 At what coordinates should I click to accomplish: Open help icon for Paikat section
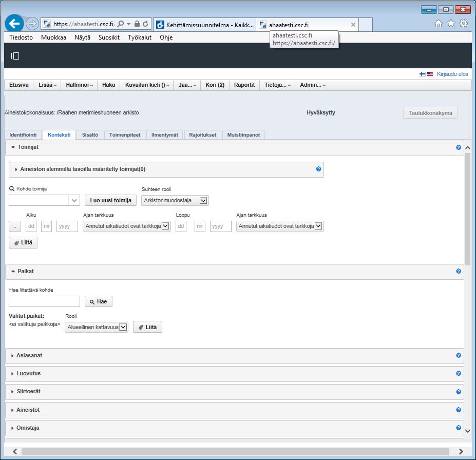pos(459,271)
